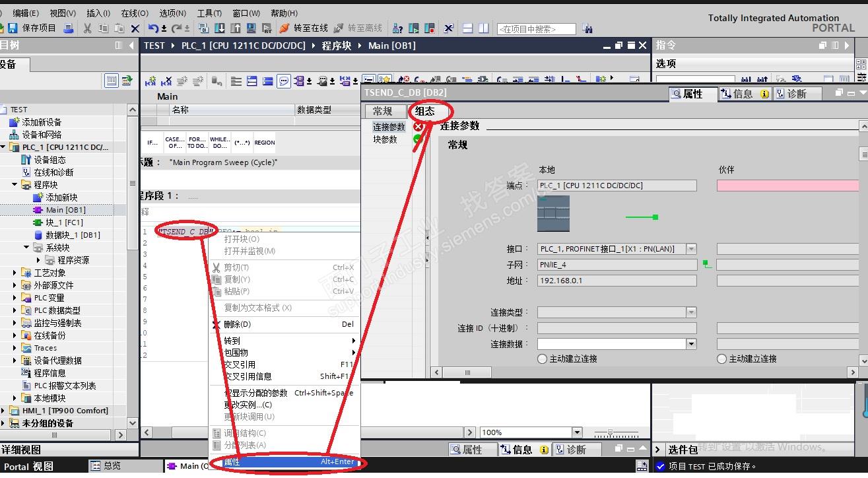Switch to Portal 视图
This screenshot has height=478, width=868.
tap(28, 466)
